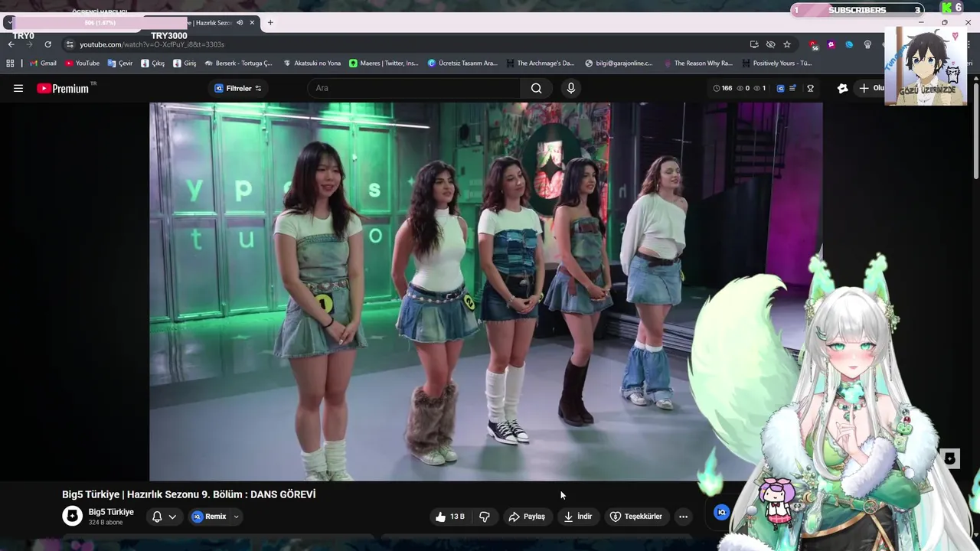The width and height of the screenshot is (980, 551).
Task: Open the purple extension icon in toolbar
Action: click(x=831, y=44)
